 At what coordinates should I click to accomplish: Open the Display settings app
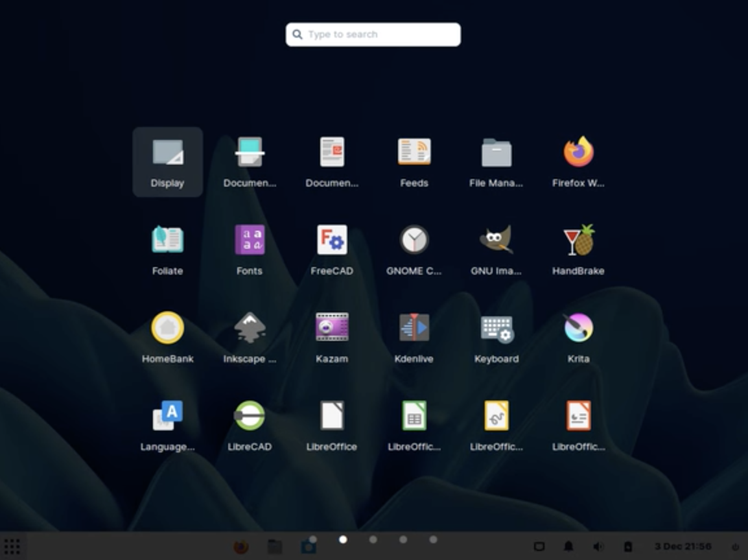pos(167,162)
